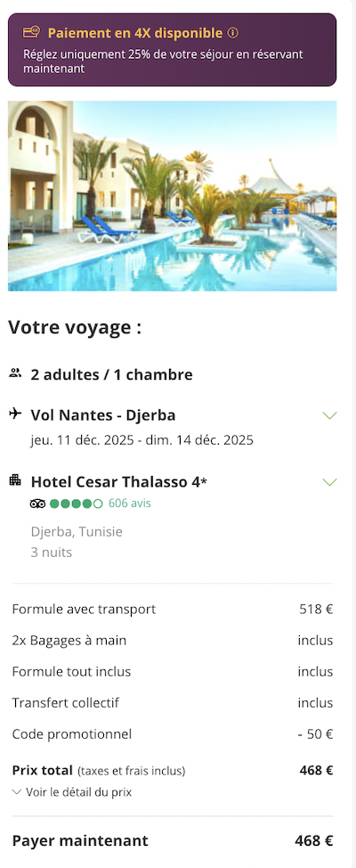Click the info icon beside Paiement en 4X
356x868 pixels.
tap(233, 33)
